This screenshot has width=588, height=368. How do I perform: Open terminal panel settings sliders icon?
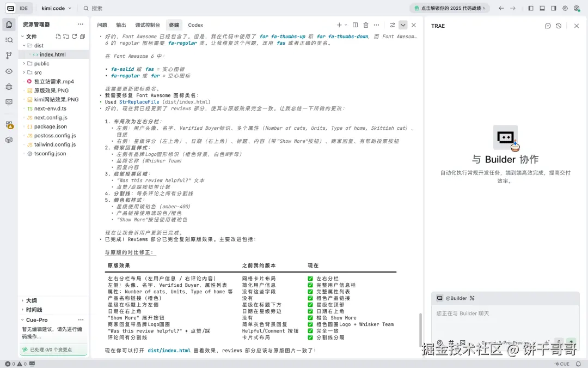(392, 25)
